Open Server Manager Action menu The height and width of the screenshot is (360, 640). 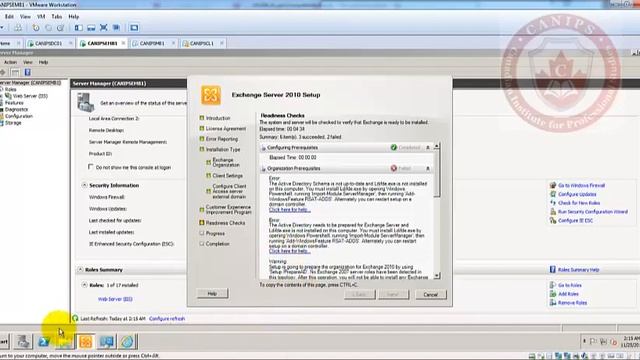pos(10,62)
